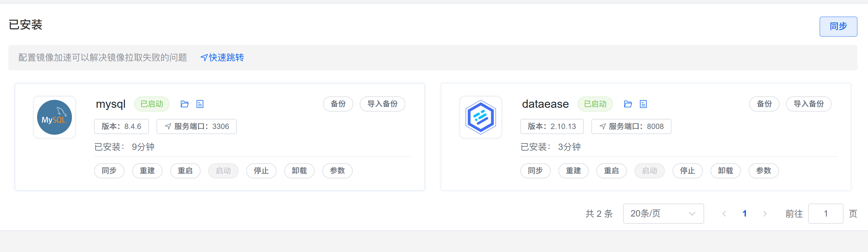868x252 pixels.
Task: Restart mysql with the 重启 button
Action: point(185,171)
